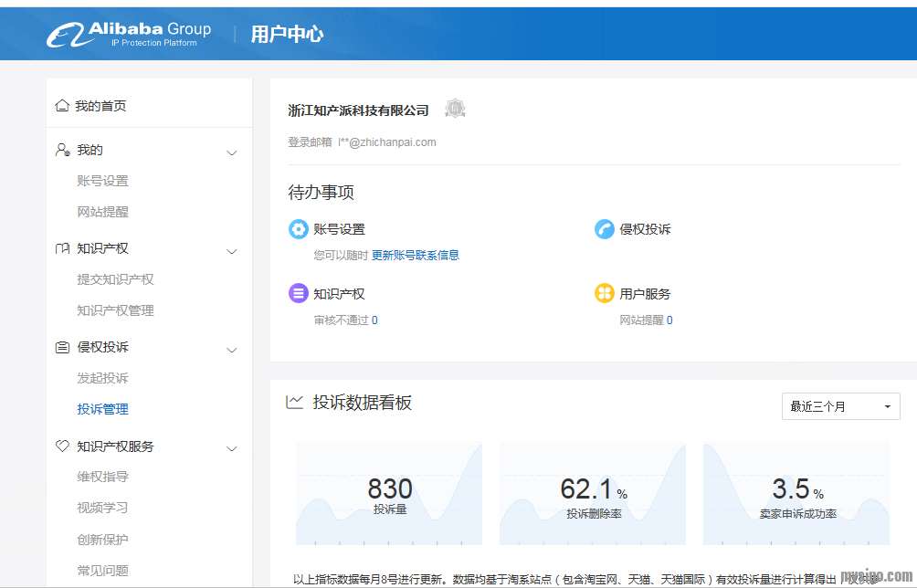This screenshot has width=917, height=588.
Task: Click the verification badge next to company name
Action: 455,110
